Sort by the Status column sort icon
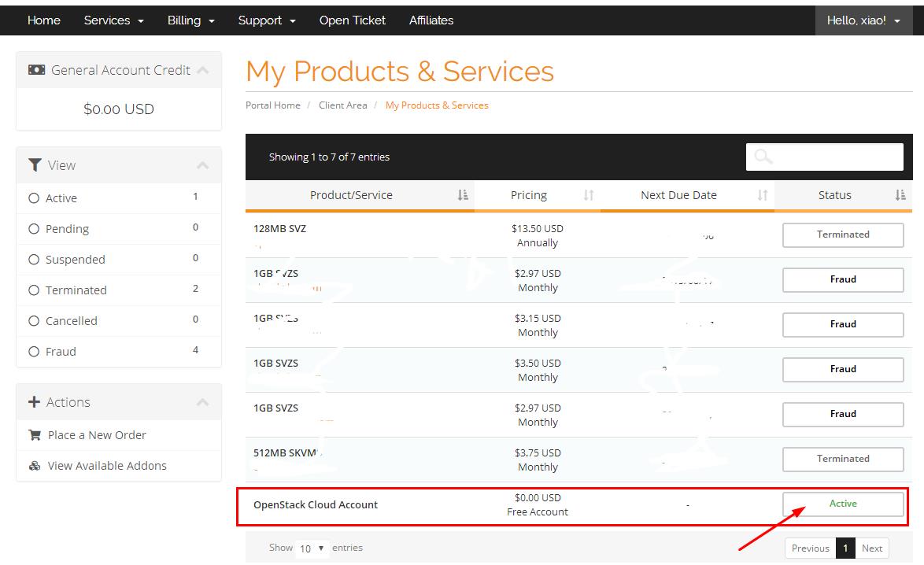The image size is (924, 565). [900, 195]
